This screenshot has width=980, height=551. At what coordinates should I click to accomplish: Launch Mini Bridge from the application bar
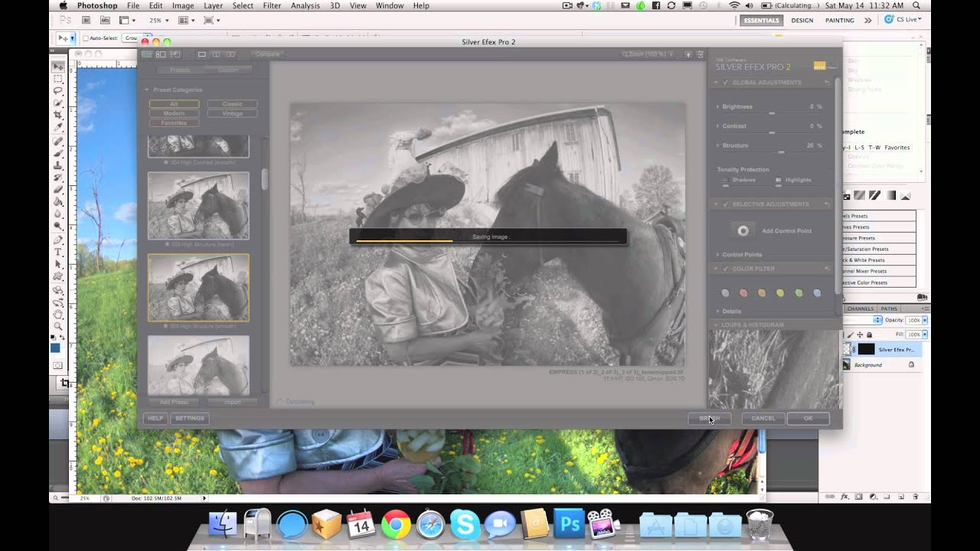coord(105,20)
